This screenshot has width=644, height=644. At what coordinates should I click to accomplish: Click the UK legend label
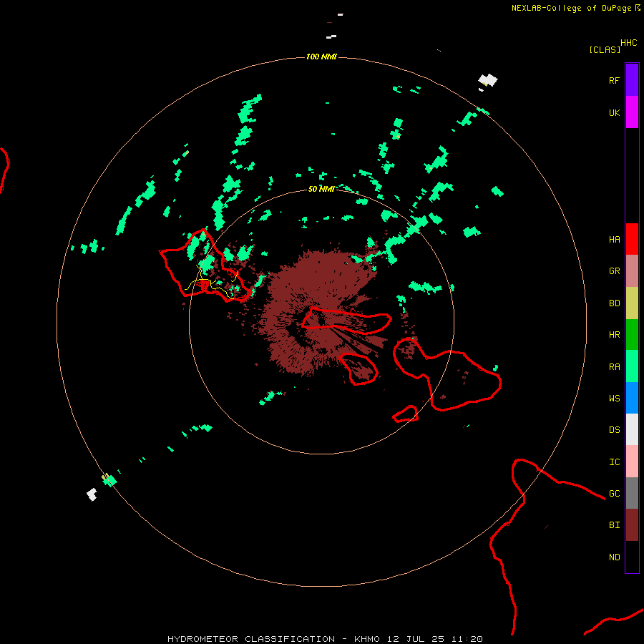point(615,112)
